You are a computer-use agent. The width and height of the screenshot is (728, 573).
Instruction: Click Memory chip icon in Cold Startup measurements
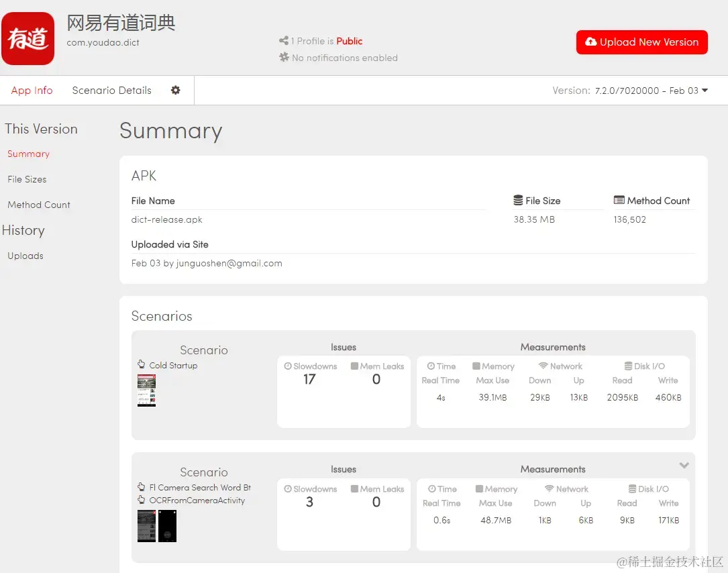pos(476,366)
